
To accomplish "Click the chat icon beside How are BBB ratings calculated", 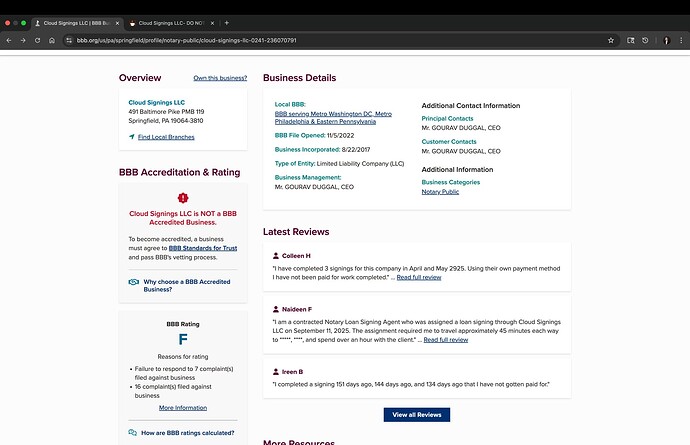I will (133, 433).
